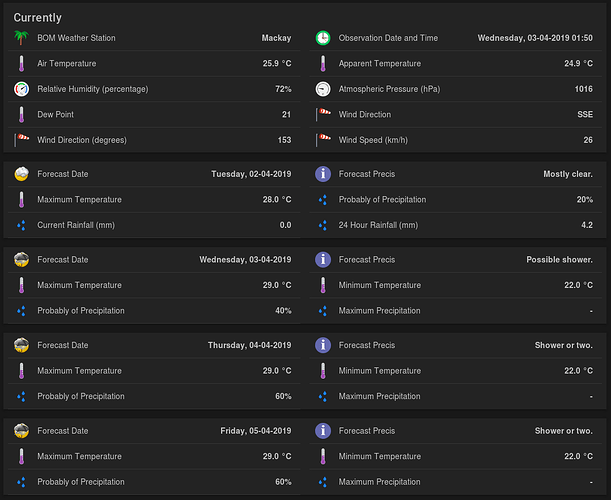This screenshot has width=611, height=500.
Task: Click the windsock icon for Wind Direction (degrees)
Action: (x=21, y=140)
